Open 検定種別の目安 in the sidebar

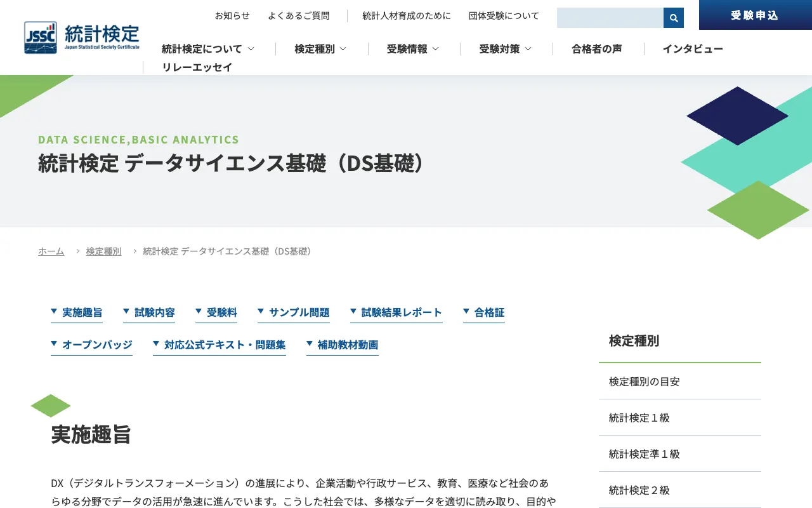pyautogui.click(x=680, y=382)
